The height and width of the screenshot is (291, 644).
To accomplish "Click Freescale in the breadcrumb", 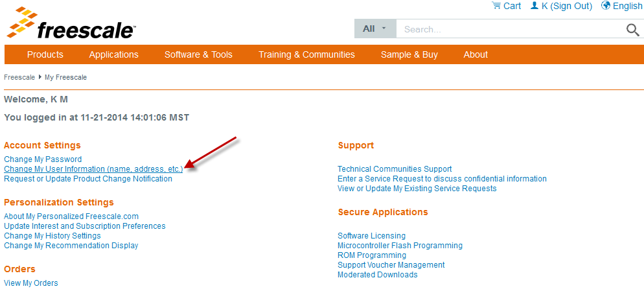I will (x=19, y=78).
